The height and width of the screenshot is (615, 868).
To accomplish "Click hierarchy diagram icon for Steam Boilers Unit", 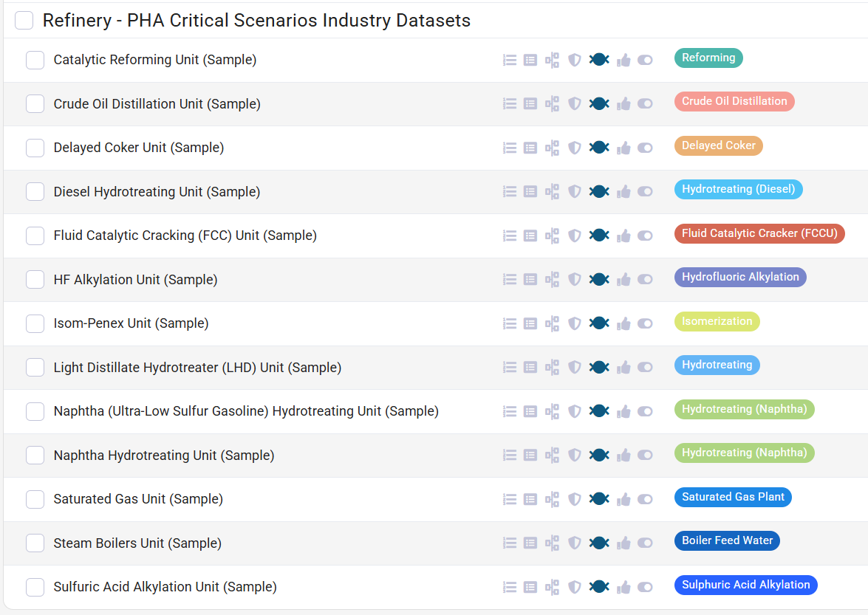I will pos(552,542).
